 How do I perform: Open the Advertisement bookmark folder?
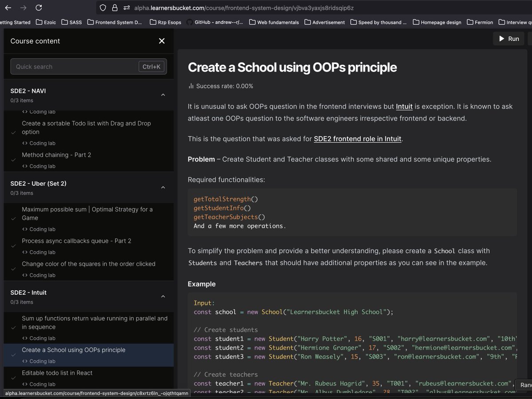(325, 22)
